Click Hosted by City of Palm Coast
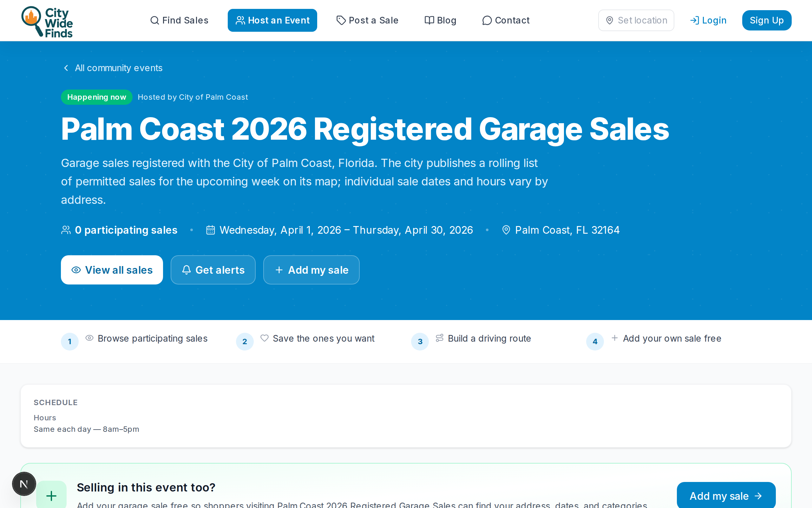 [193, 97]
